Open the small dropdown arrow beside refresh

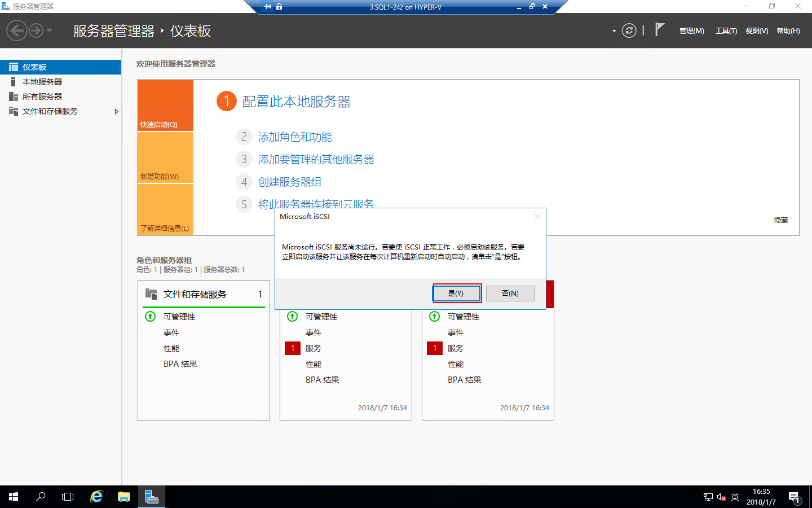pos(614,31)
